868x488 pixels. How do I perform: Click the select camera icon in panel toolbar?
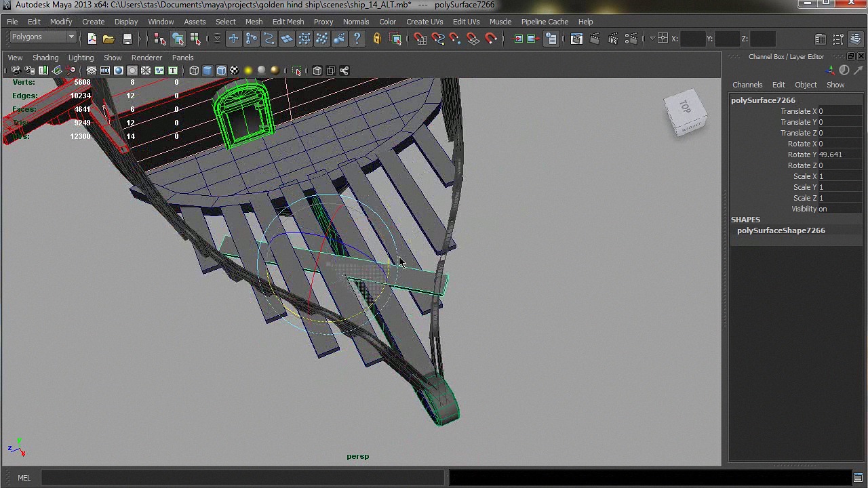16,70
